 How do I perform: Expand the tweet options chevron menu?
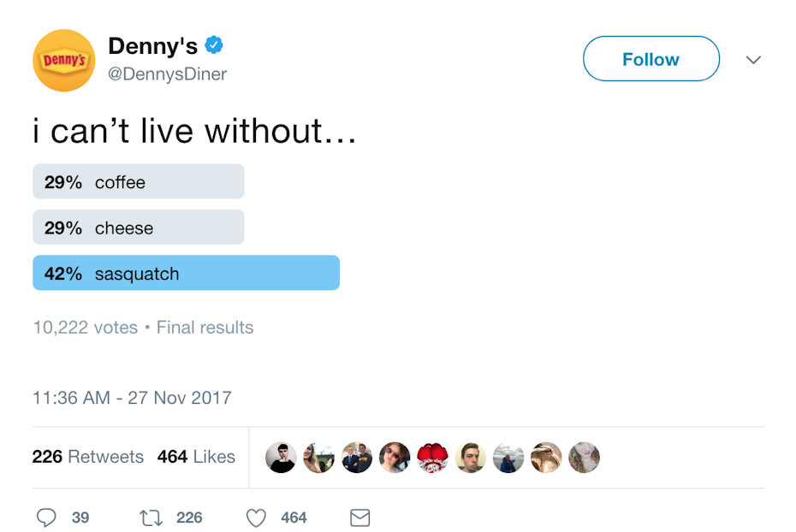tap(753, 60)
